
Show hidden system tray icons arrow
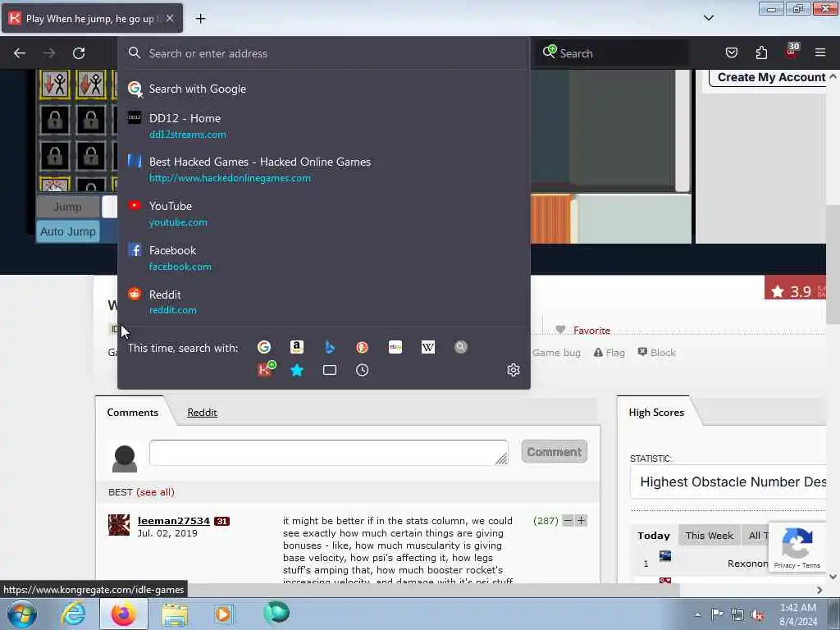coord(697,614)
